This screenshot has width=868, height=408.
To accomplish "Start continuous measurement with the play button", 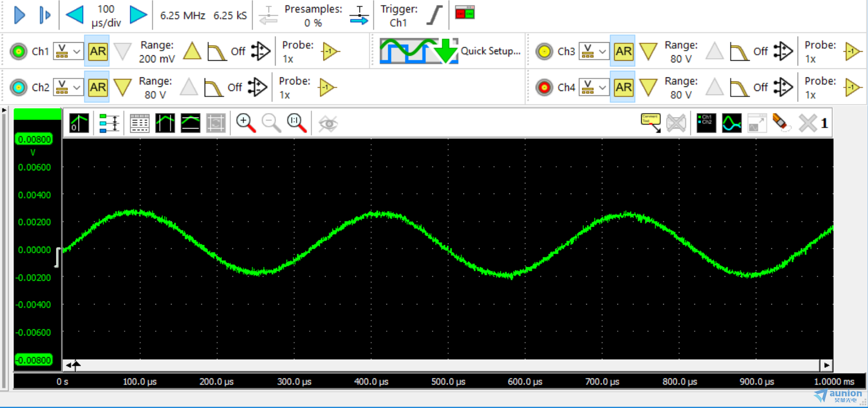I will click(x=20, y=15).
